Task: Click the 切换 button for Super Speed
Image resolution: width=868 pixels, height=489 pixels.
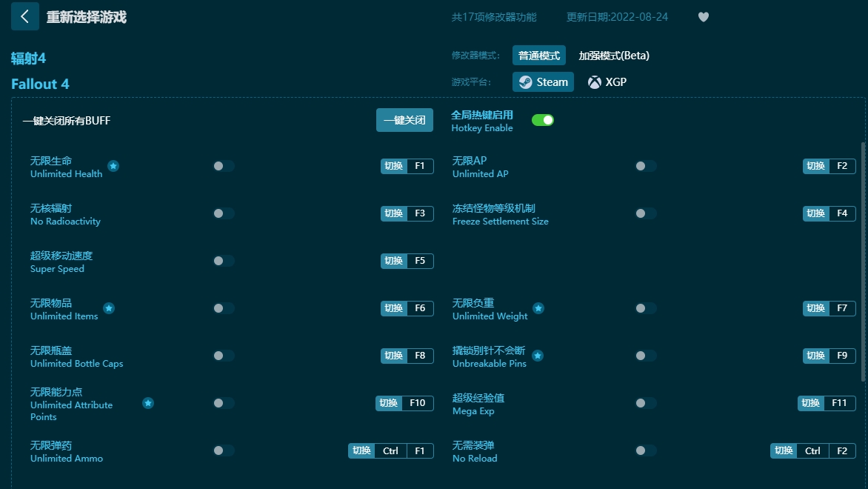Action: coord(393,261)
